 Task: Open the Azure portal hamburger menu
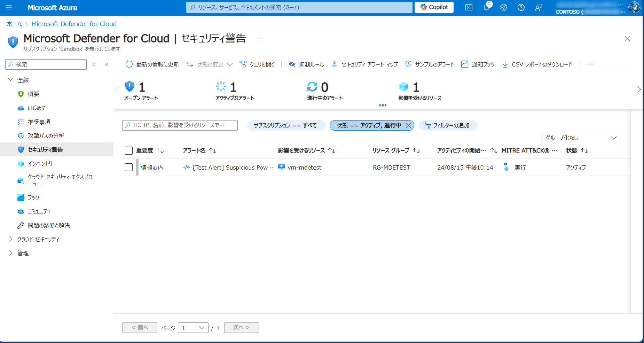coord(9,7)
